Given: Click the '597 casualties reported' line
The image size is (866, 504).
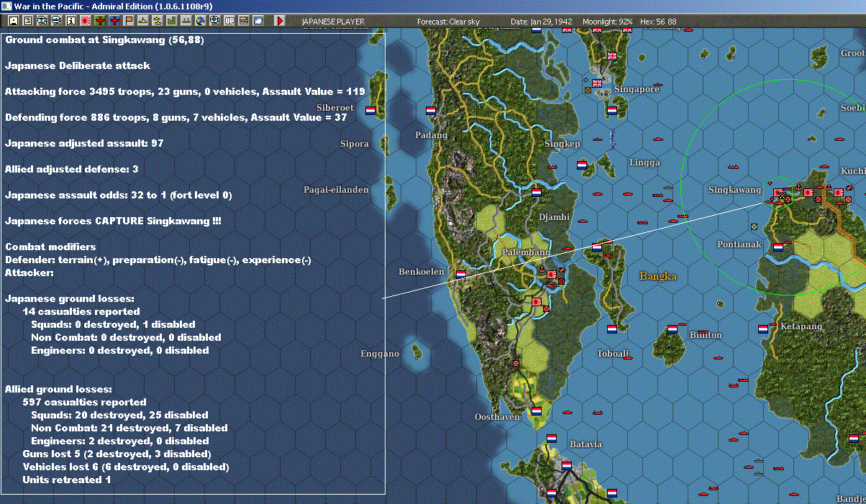Looking at the screenshot, I should click(85, 402).
